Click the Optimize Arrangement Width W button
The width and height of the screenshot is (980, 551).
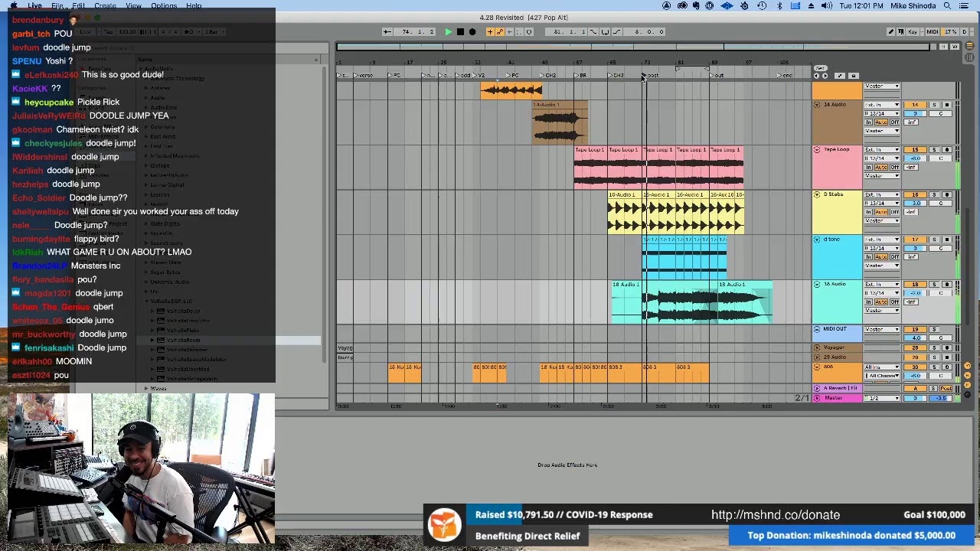tap(955, 47)
